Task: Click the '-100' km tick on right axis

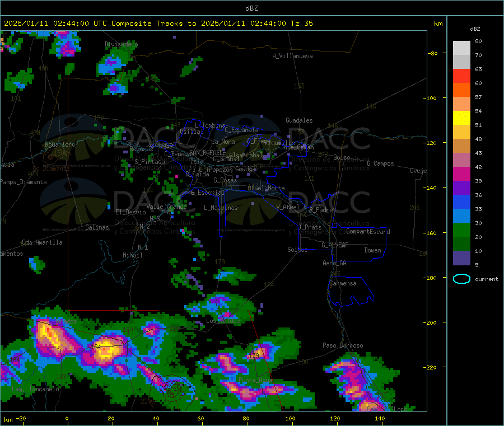Action: click(x=431, y=98)
